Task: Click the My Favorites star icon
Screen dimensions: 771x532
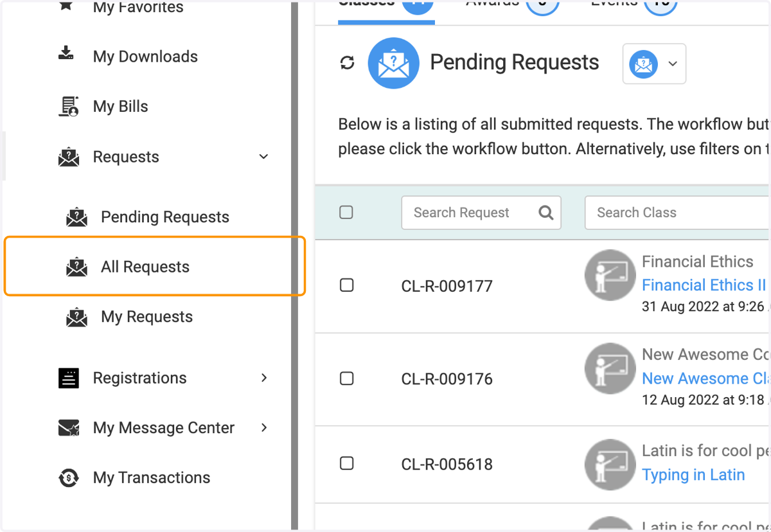Action: click(x=66, y=6)
